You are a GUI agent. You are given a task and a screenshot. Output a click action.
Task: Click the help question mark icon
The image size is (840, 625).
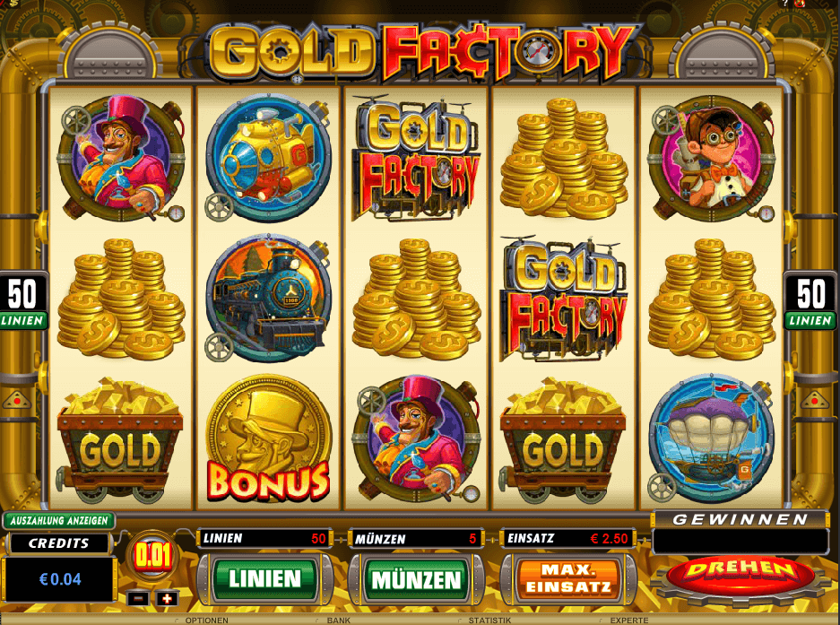(x=786, y=4)
